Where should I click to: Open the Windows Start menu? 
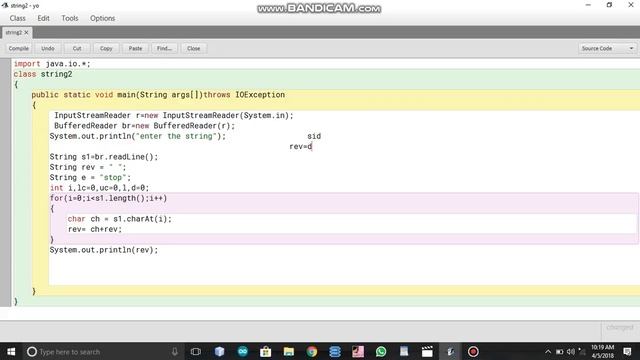[11, 351]
